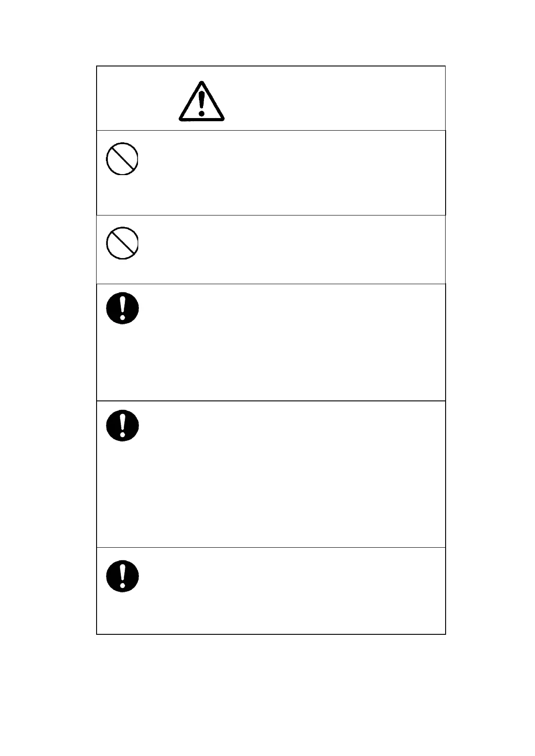
Task: Click divider line above the last exclamation section
Action: pos(271,547)
